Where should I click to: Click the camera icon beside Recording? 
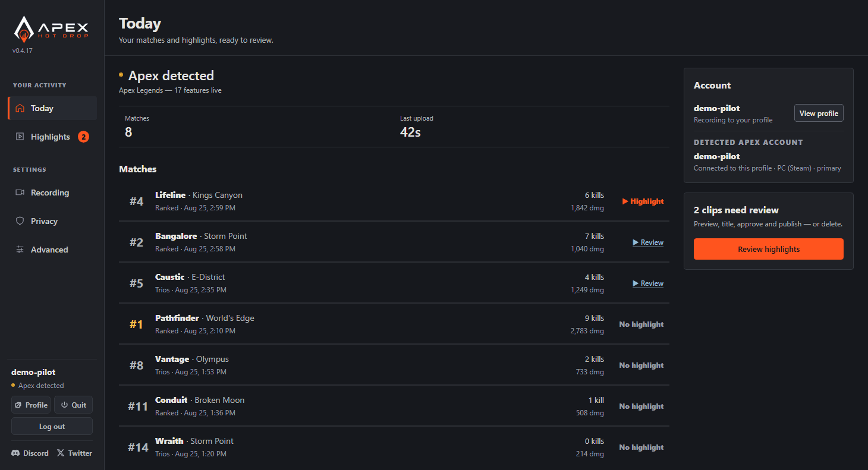click(x=20, y=193)
